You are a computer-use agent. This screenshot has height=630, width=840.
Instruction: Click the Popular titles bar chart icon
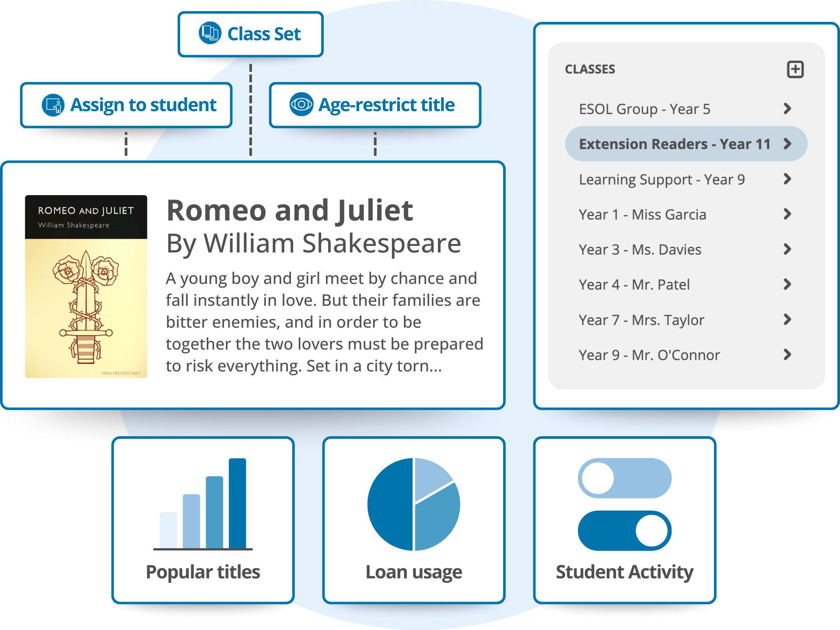click(x=203, y=503)
